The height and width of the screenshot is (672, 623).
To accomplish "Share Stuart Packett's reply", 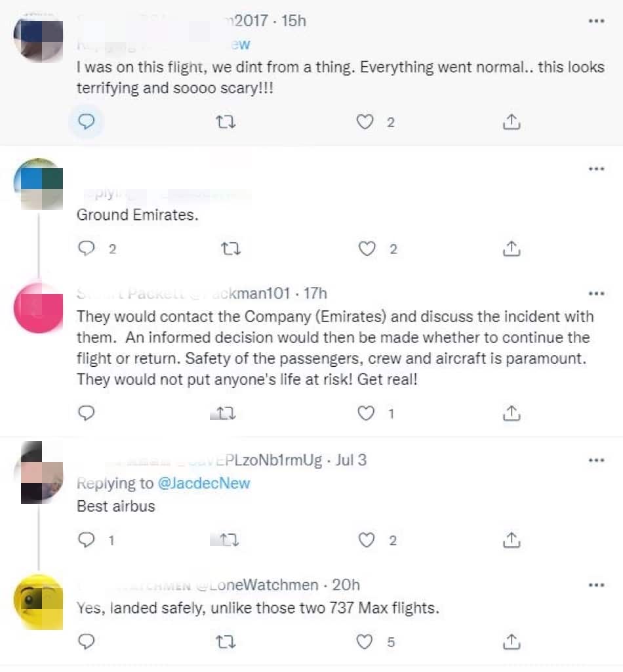I will click(x=512, y=413).
